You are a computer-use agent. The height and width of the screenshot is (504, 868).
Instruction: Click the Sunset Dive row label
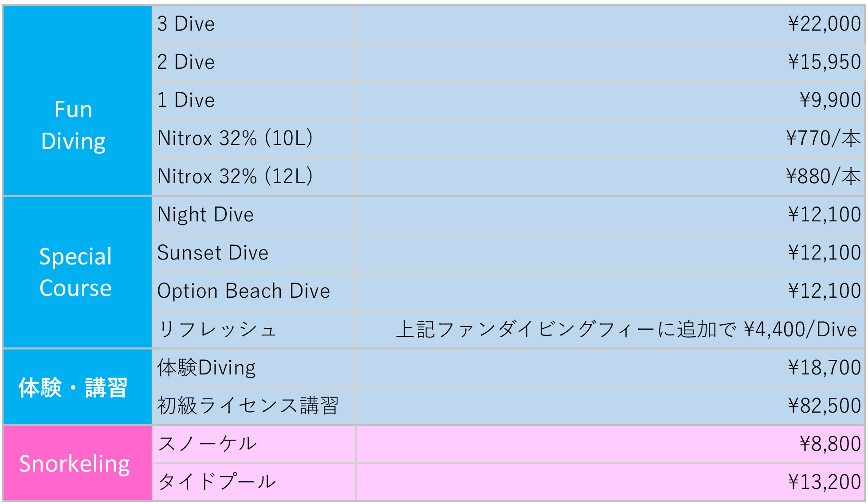click(213, 253)
